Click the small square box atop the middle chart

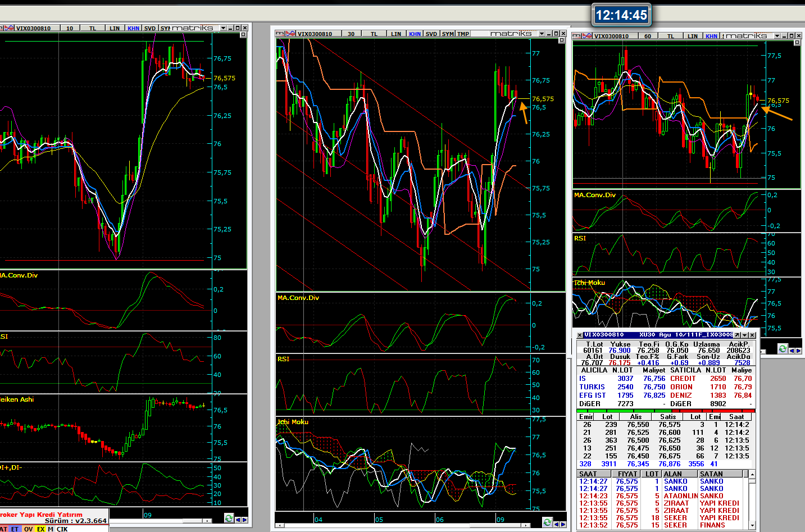[x=561, y=41]
